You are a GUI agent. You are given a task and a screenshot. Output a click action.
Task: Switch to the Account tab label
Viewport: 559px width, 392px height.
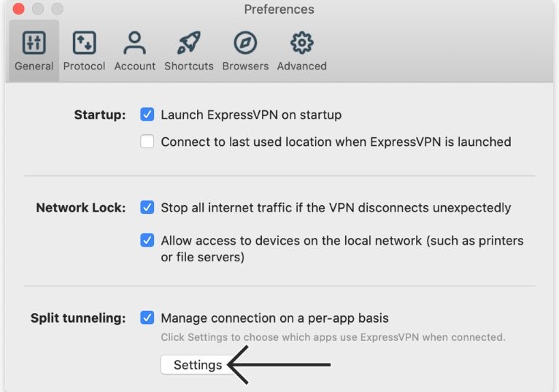point(135,66)
